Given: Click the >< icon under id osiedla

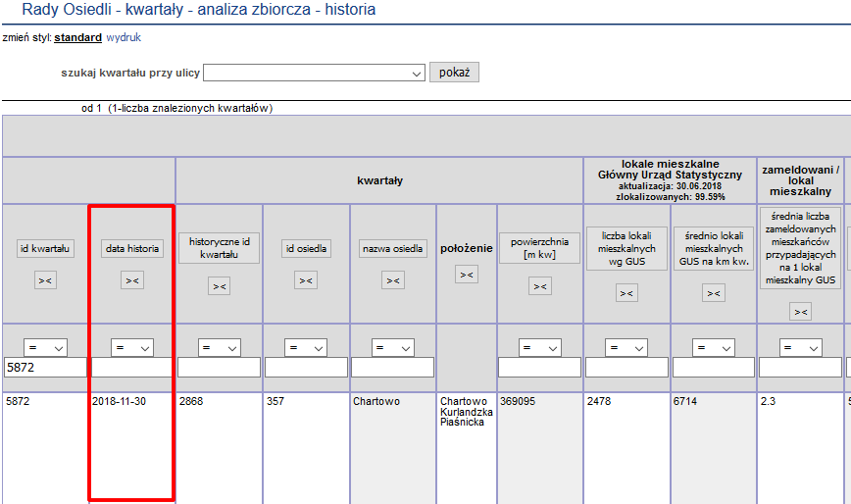Looking at the screenshot, I should click(x=306, y=280).
